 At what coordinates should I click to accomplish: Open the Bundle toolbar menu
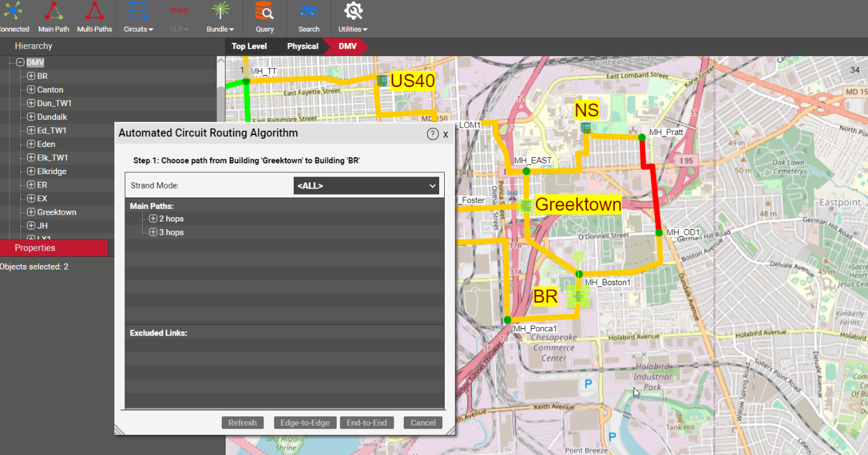(220, 11)
